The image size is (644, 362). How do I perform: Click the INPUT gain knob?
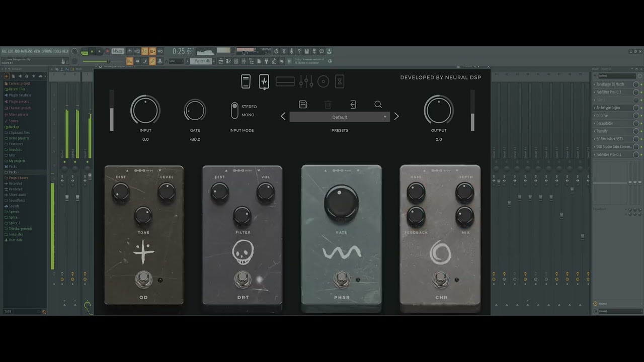coord(145,110)
